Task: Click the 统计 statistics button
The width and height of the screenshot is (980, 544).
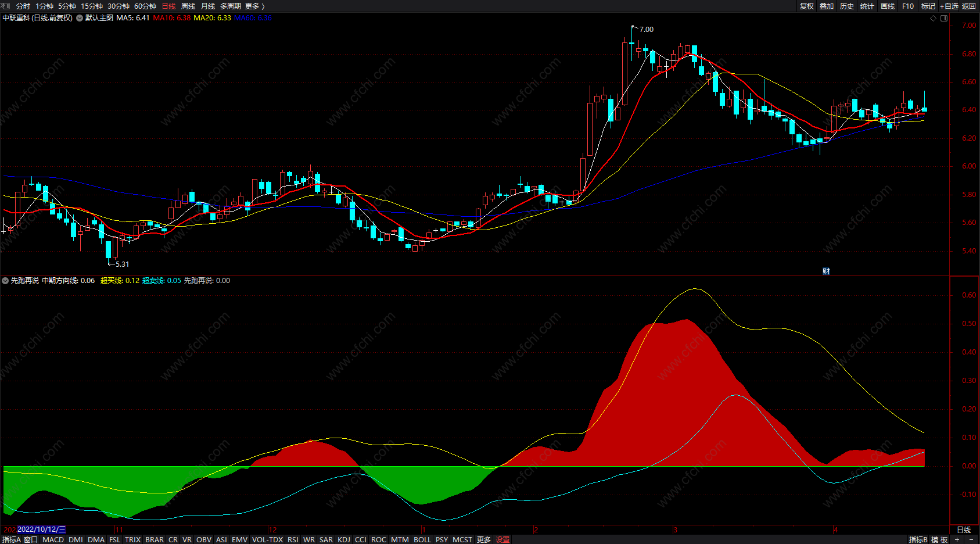Action: pos(867,6)
